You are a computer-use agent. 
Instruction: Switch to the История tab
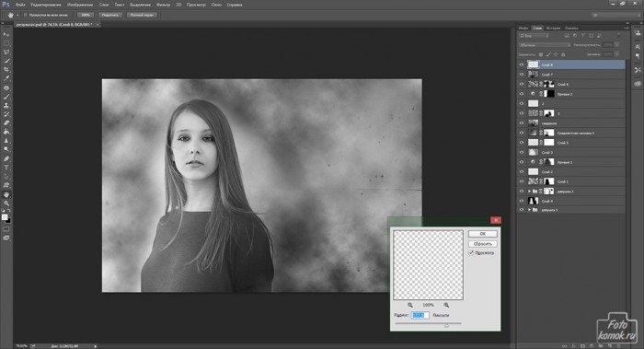tap(553, 28)
